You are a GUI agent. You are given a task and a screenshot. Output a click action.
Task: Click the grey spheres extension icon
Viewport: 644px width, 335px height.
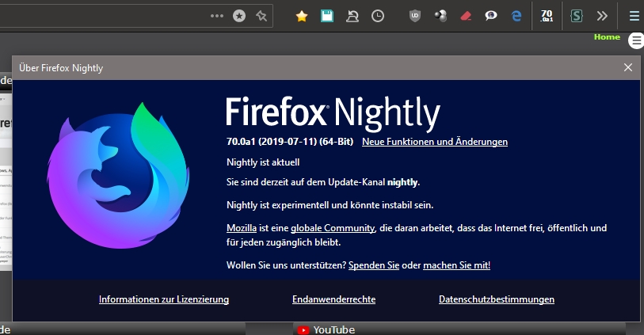point(440,16)
